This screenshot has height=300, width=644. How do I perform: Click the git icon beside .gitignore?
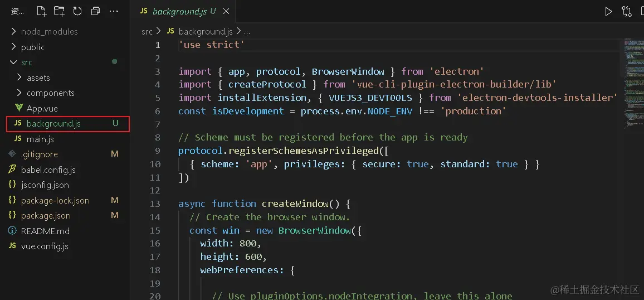pyautogui.click(x=12, y=154)
